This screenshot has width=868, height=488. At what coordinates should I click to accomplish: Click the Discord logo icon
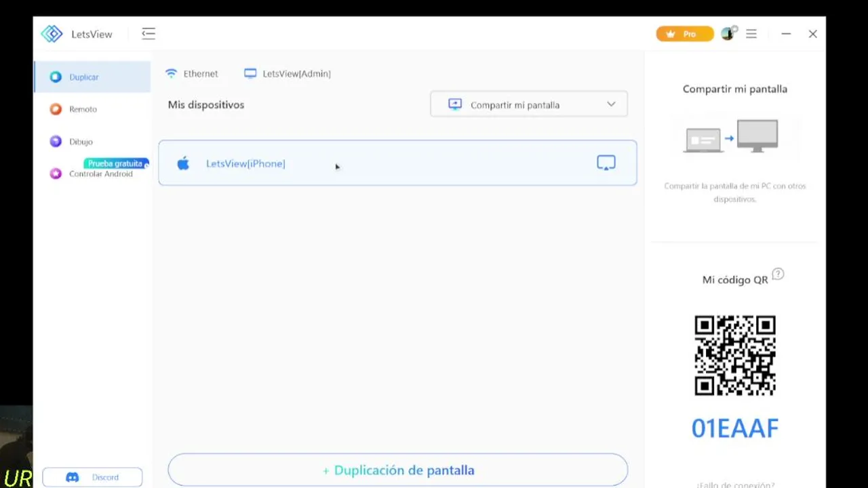pyautogui.click(x=72, y=477)
